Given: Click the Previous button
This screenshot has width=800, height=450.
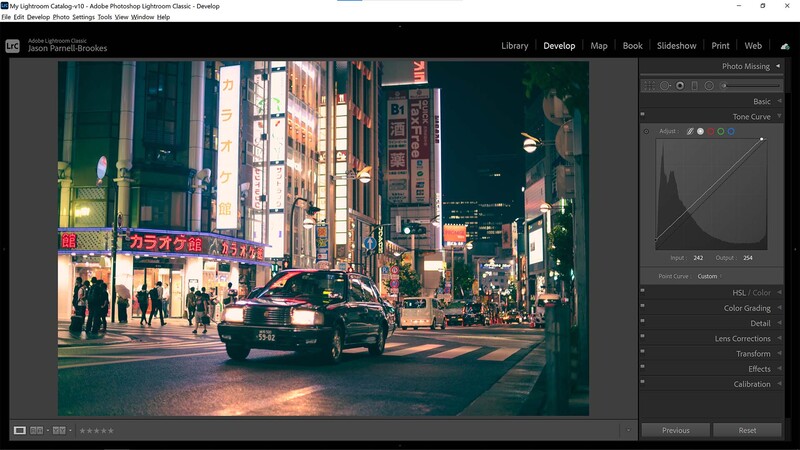Looking at the screenshot, I should click(x=676, y=430).
